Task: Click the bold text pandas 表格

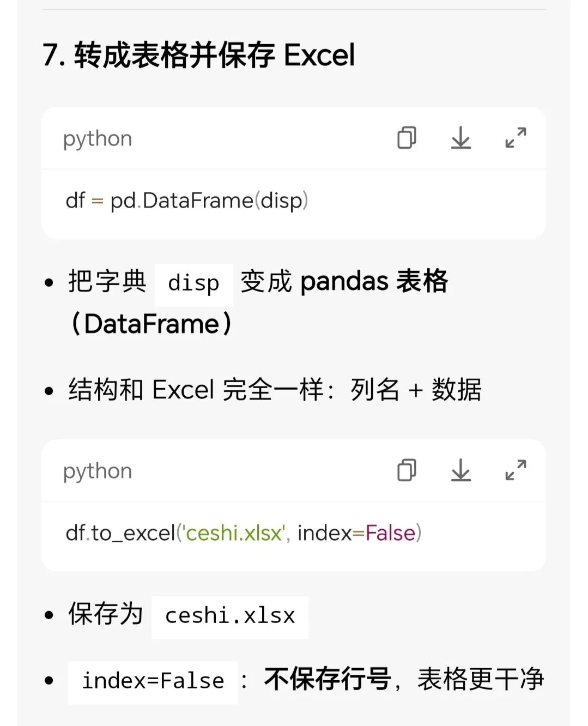Action: coord(374,282)
